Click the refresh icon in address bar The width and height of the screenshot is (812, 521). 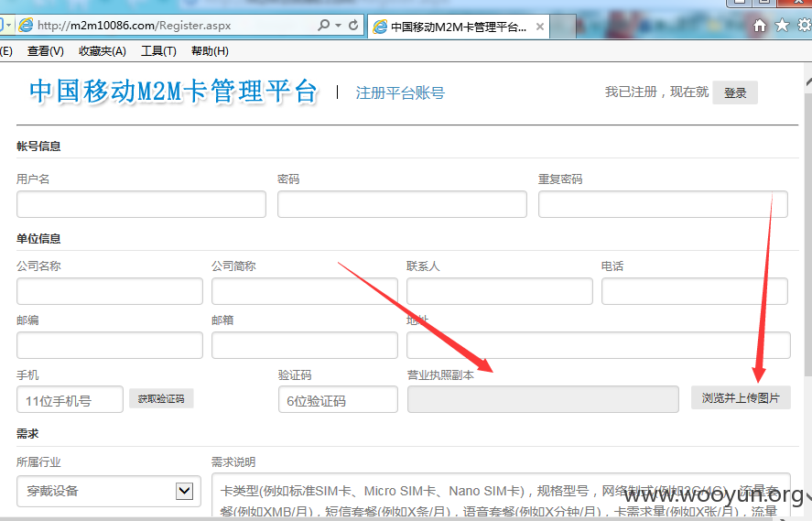point(353,25)
